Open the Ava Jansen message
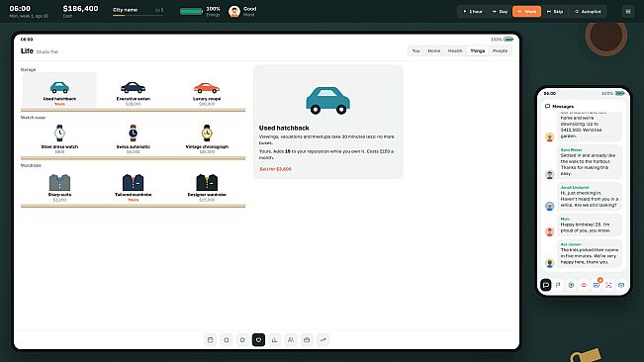 click(x=590, y=253)
